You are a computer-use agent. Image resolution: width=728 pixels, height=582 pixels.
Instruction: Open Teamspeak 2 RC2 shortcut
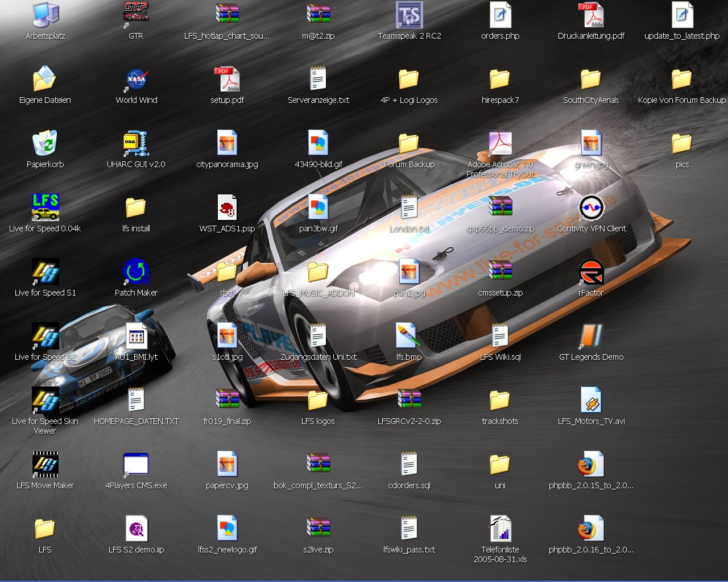click(x=409, y=15)
